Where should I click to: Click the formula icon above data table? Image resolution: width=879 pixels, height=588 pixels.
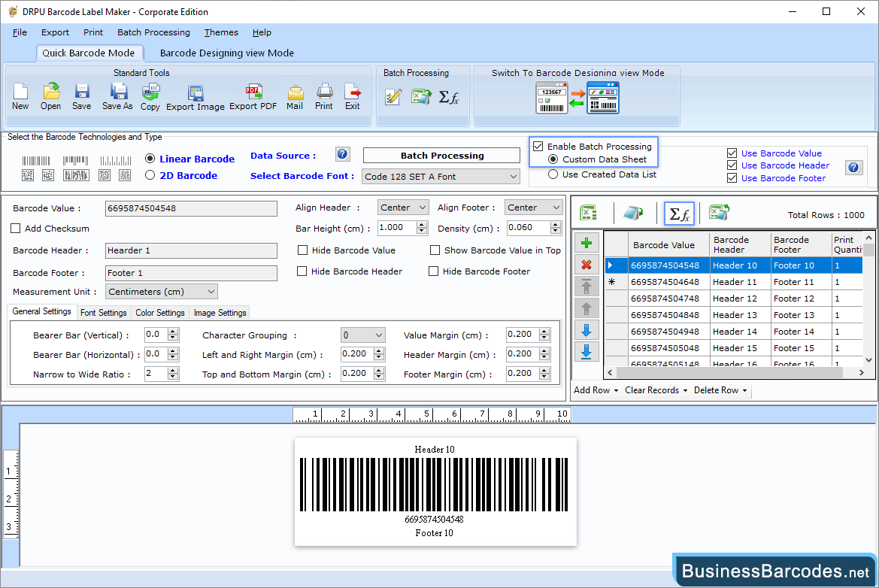(680, 214)
